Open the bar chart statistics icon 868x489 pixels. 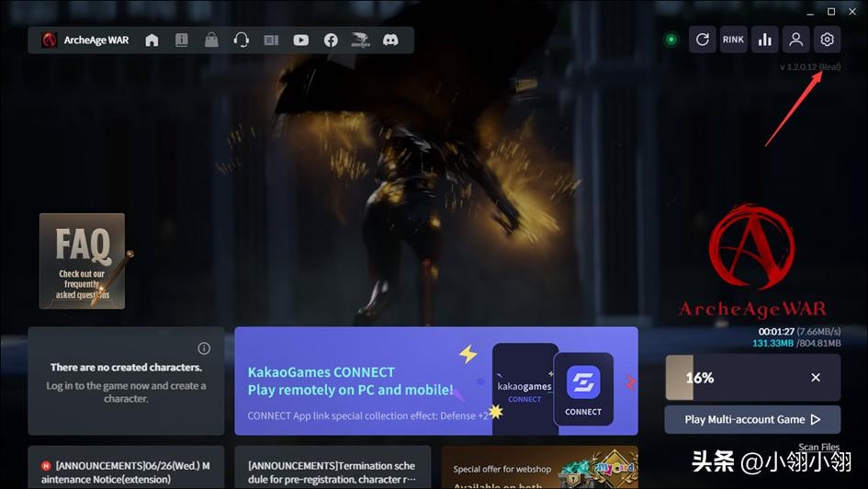coord(764,40)
